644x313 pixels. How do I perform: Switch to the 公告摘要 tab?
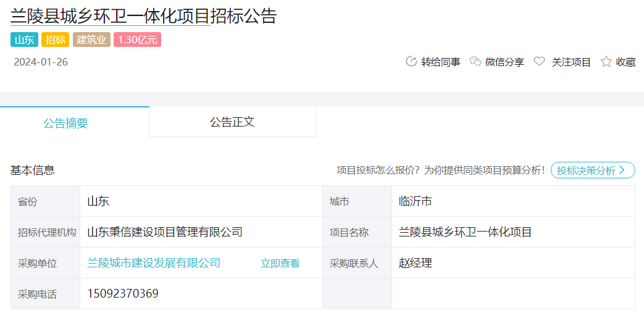click(x=74, y=122)
